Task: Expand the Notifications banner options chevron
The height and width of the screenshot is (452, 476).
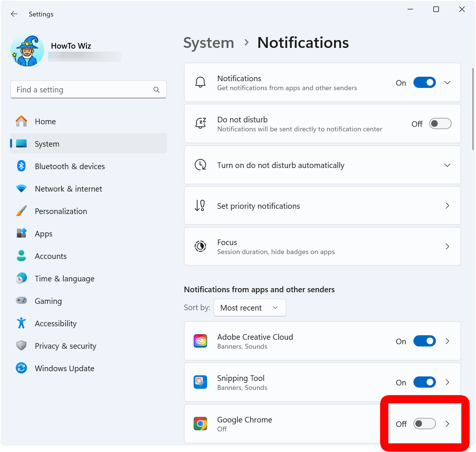Action: pyautogui.click(x=447, y=82)
